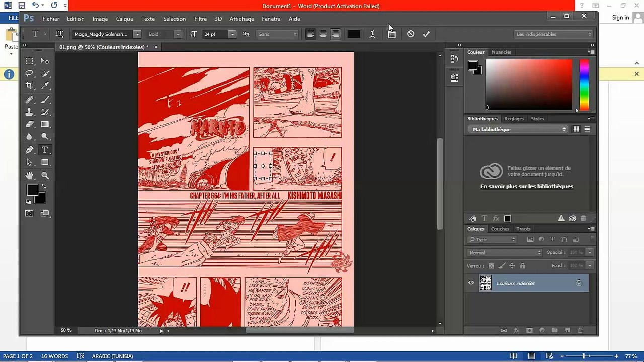Image resolution: width=644 pixels, height=362 pixels.
Task: Select the History Brush tool
Action: [x=45, y=112]
